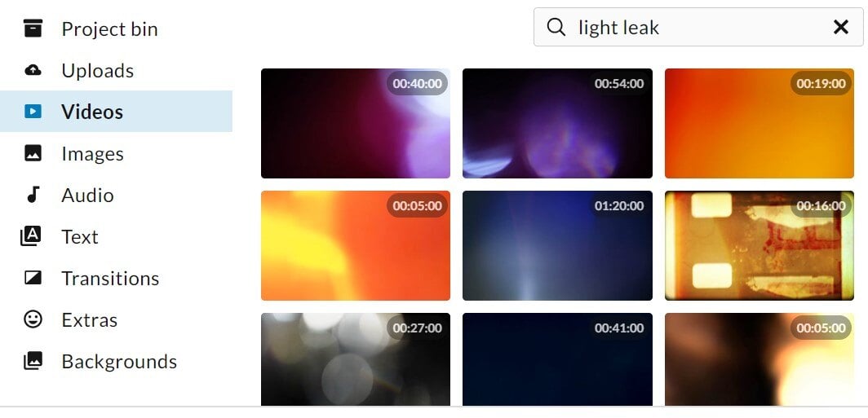The width and height of the screenshot is (868, 418).
Task: Click the Backgrounds stacked-images icon
Action: [x=33, y=361]
